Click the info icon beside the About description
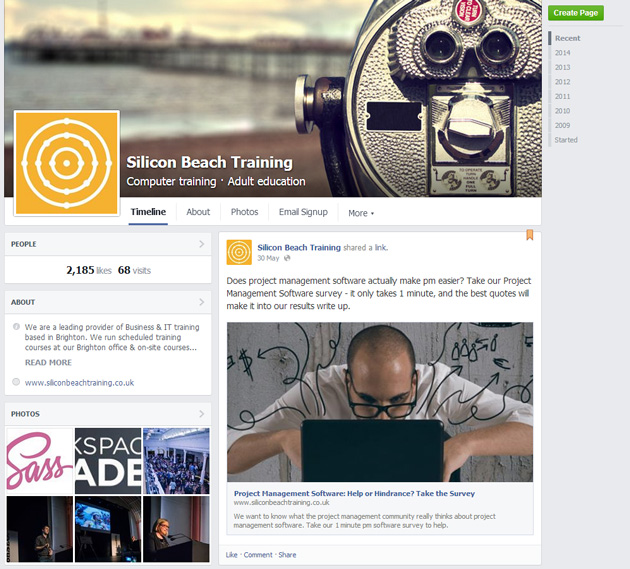 point(16,327)
